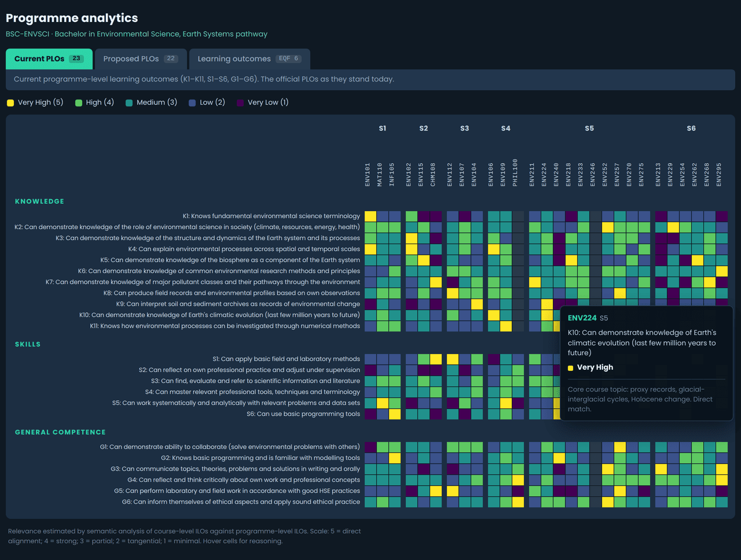This screenshot has height=560, width=741.
Task: Click the Programme analytics page title
Action: click(x=72, y=18)
